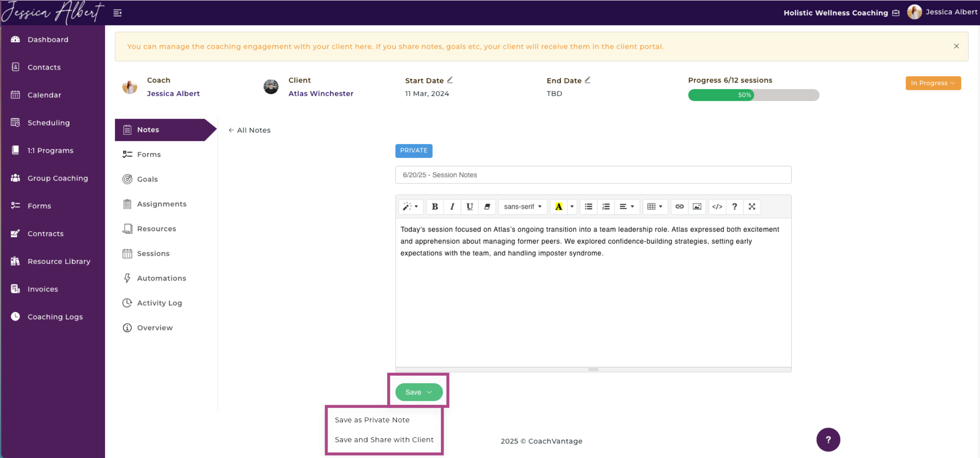980x458 pixels.
Task: Open the magic wand style dropdown
Action: (411, 207)
